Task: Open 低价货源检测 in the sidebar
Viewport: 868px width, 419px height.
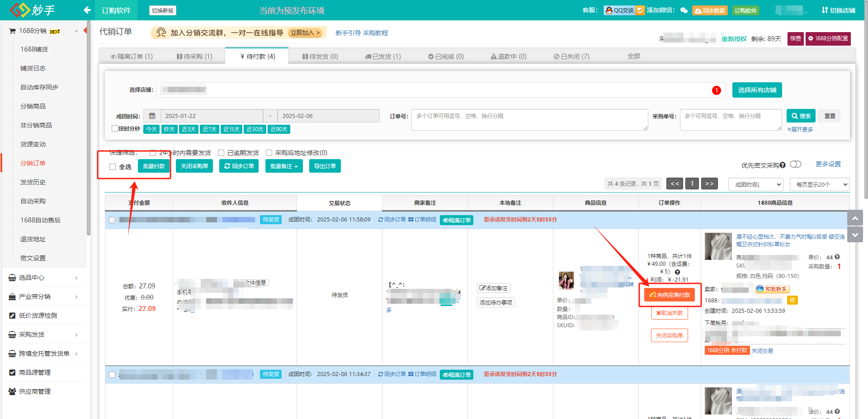Action: [x=38, y=315]
